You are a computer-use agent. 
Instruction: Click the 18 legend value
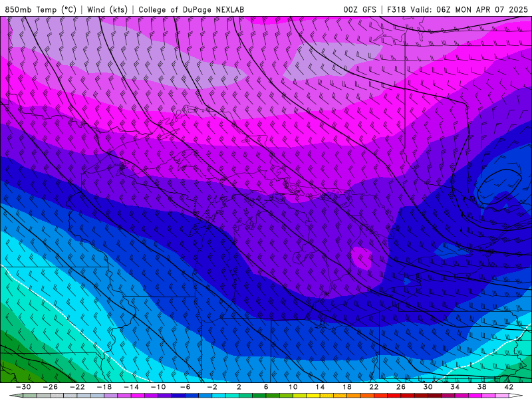pos(347,387)
